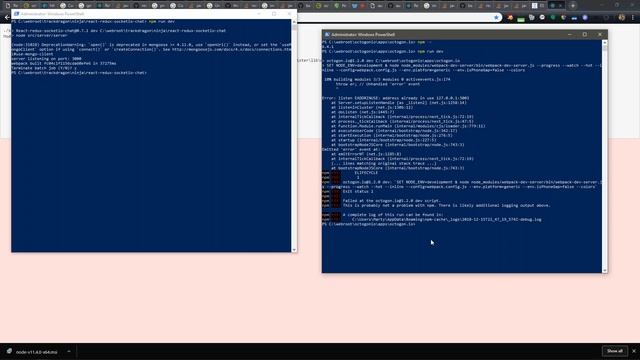Open the Chrome profile avatar

pos(622,18)
